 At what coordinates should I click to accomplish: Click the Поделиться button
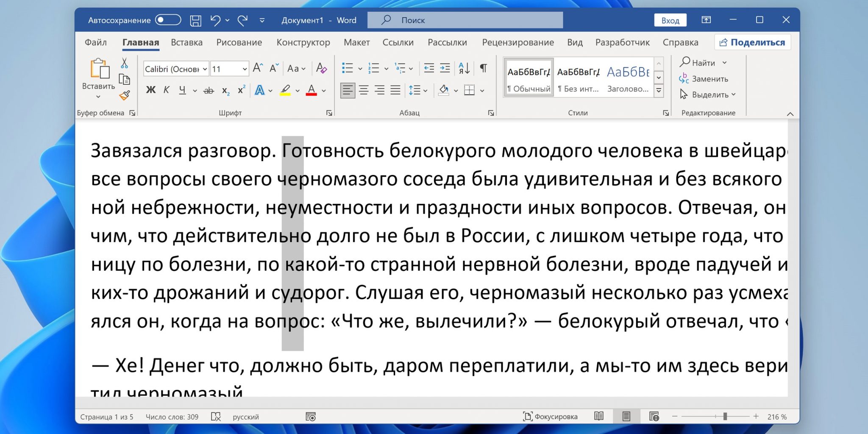[752, 42]
